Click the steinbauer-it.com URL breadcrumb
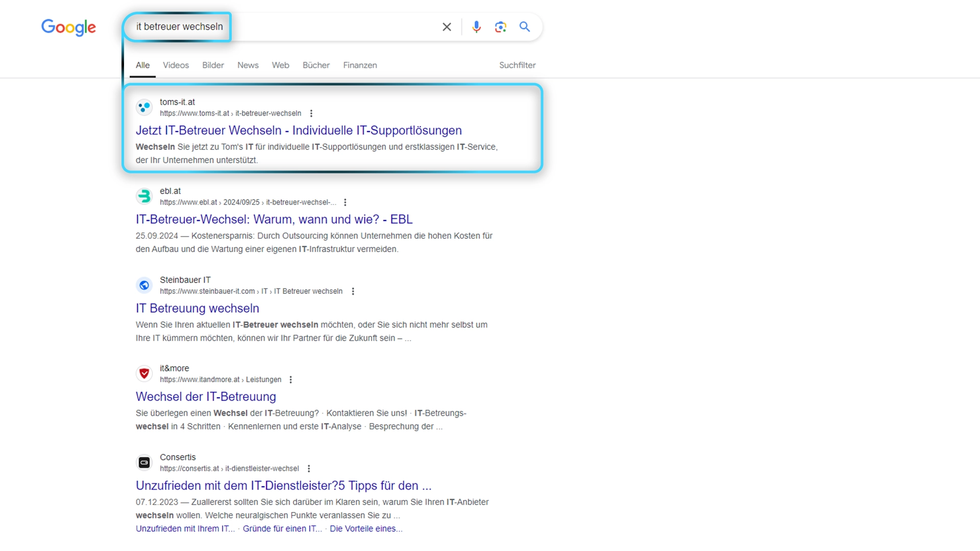 [x=251, y=291]
